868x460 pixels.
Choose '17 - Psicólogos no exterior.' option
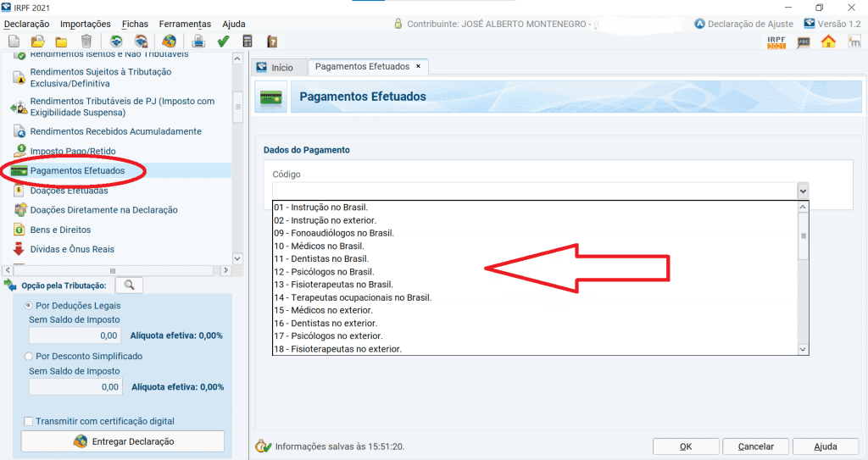tap(535, 336)
